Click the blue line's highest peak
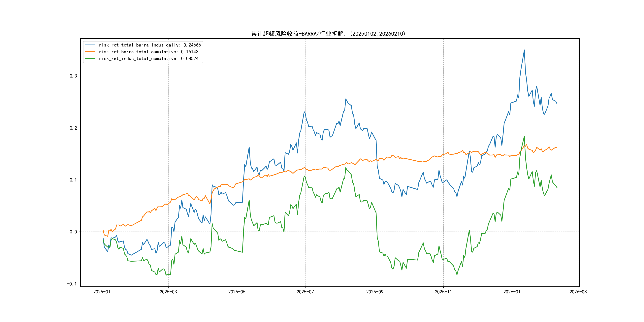Image resolution: width=644 pixels, height=322 pixels. (x=524, y=50)
